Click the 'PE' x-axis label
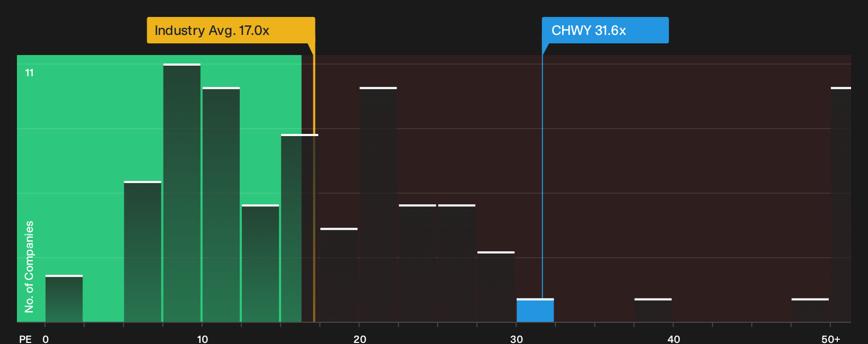The image size is (868, 344). click(25, 339)
